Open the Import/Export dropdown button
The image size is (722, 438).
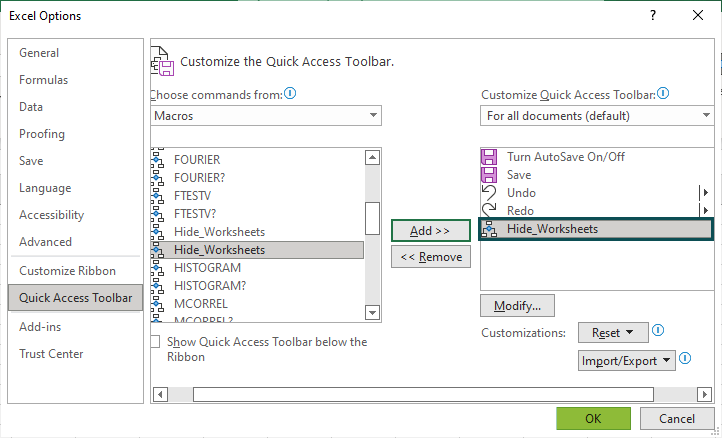pyautogui.click(x=627, y=361)
